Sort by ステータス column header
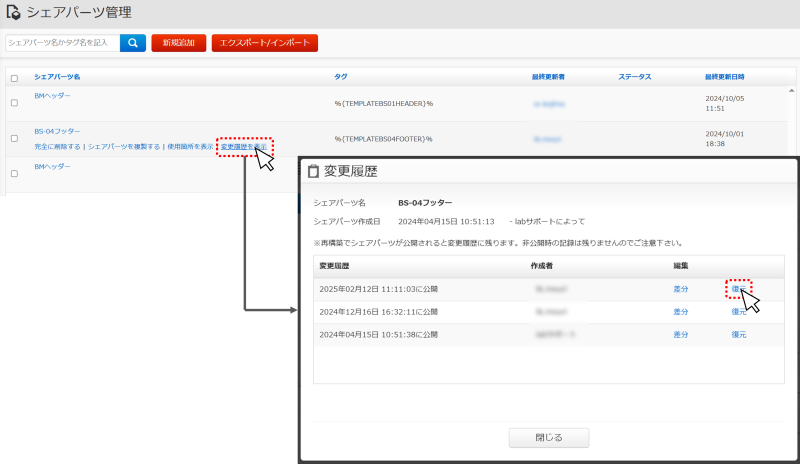Screen dimensions: 800x464 pos(635,77)
